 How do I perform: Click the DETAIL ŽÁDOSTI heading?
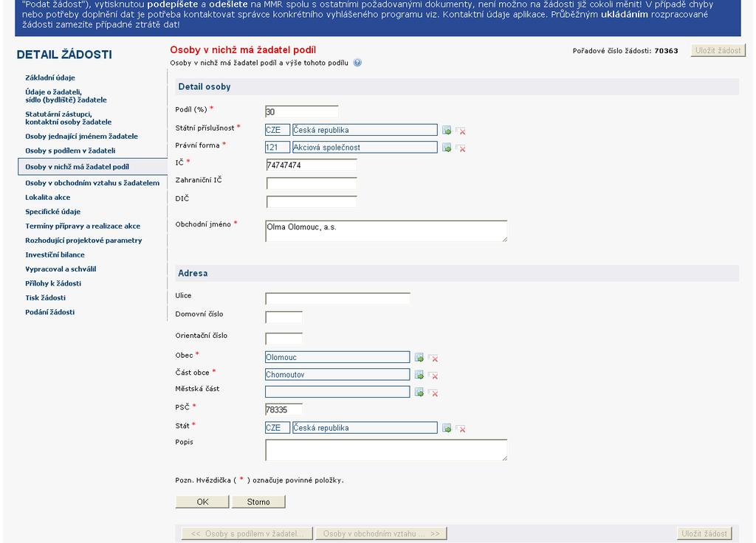(x=64, y=55)
